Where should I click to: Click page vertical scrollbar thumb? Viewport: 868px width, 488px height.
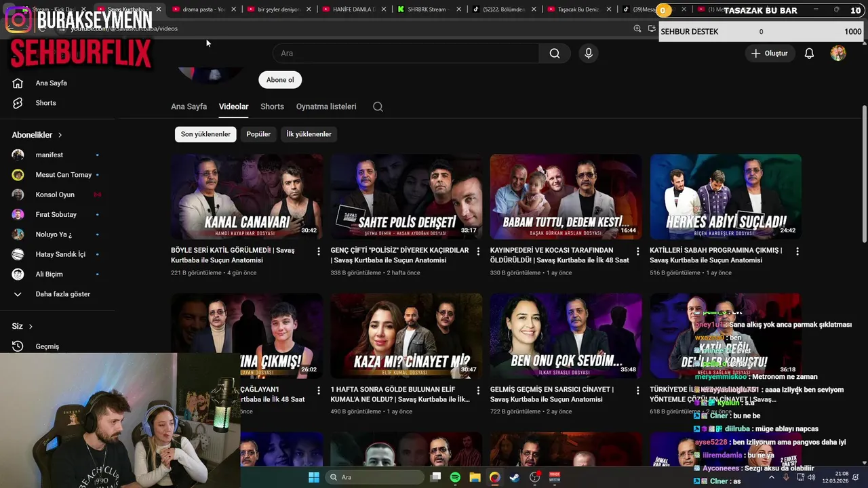[865, 175]
